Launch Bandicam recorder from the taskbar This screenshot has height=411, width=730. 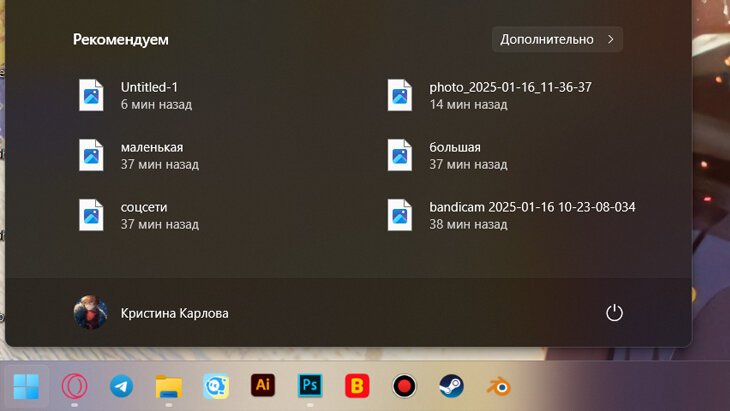tap(404, 386)
